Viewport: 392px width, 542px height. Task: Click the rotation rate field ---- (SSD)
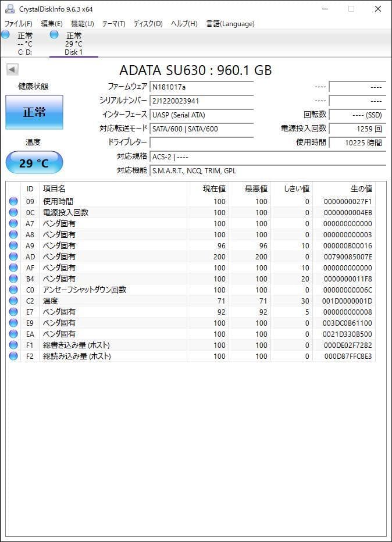pos(358,115)
